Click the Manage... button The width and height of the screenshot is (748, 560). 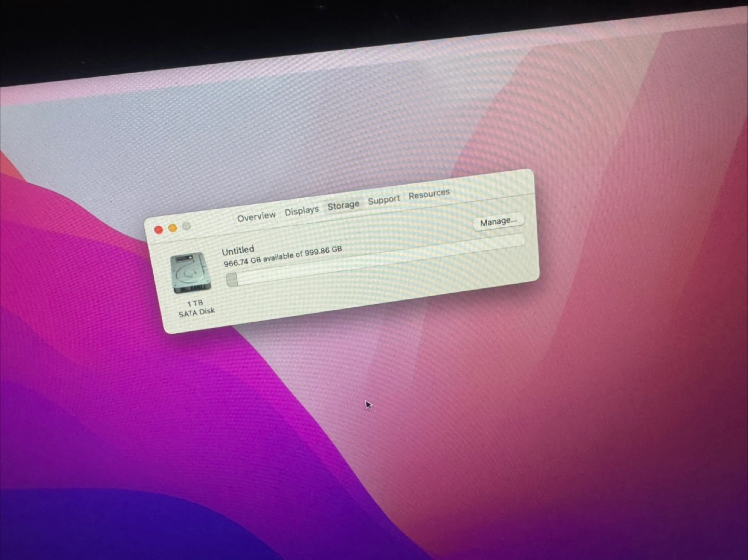498,222
